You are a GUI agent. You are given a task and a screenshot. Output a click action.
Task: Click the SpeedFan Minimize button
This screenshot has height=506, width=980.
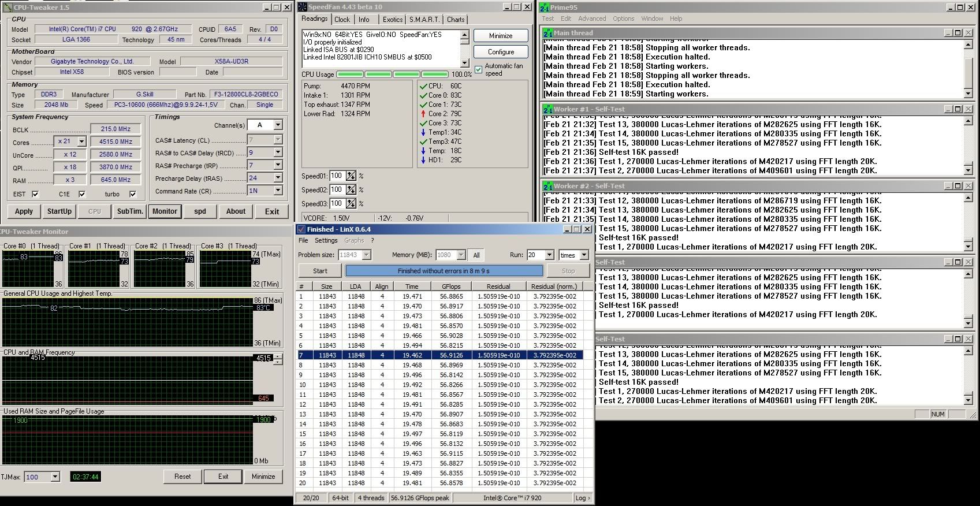click(x=501, y=36)
